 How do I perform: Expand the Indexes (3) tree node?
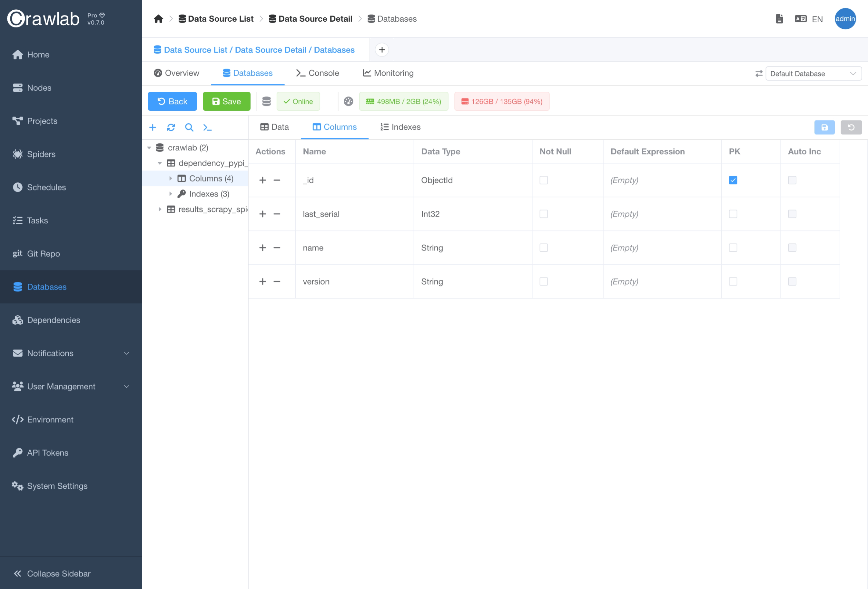click(171, 194)
